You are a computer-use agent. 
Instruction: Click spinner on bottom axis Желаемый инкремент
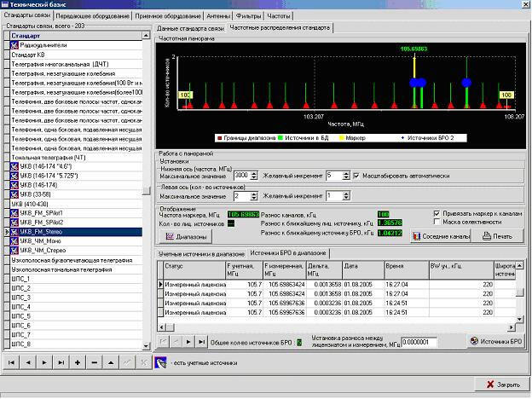(345, 175)
